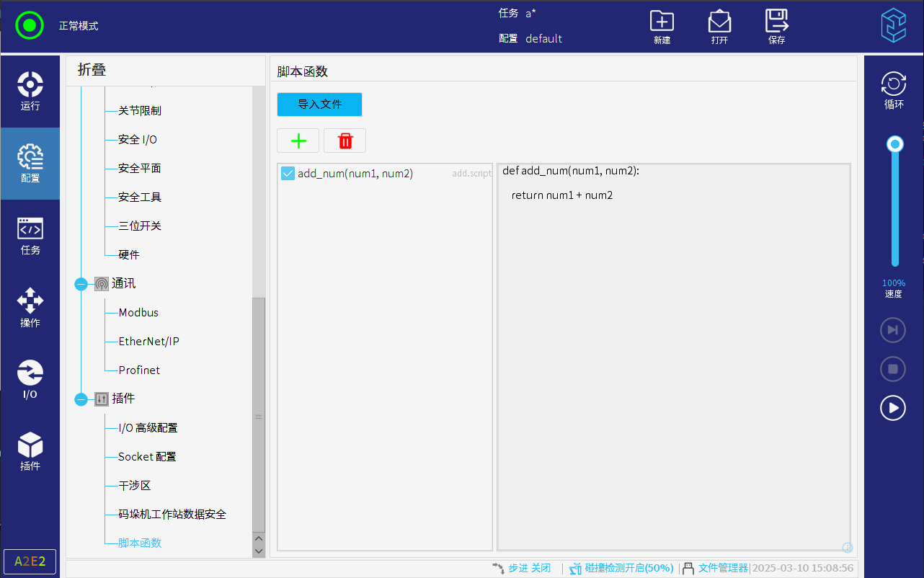This screenshot has width=924, height=578.
Task: Open Socket 配置 tree item
Action: coord(147,457)
